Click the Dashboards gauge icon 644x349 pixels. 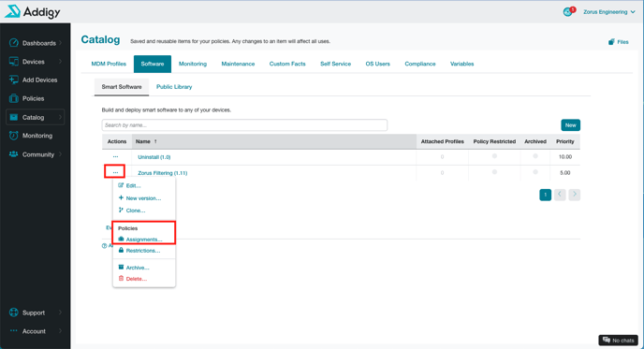click(x=13, y=43)
